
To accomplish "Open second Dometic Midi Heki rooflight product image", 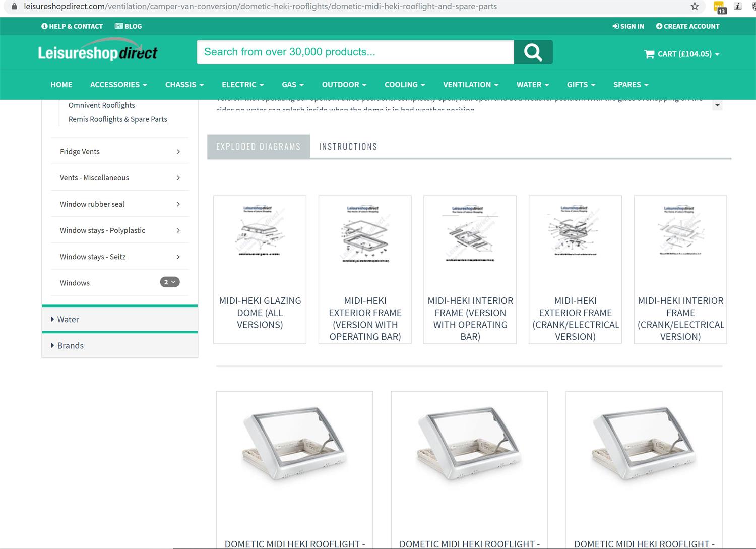I will 469,444.
